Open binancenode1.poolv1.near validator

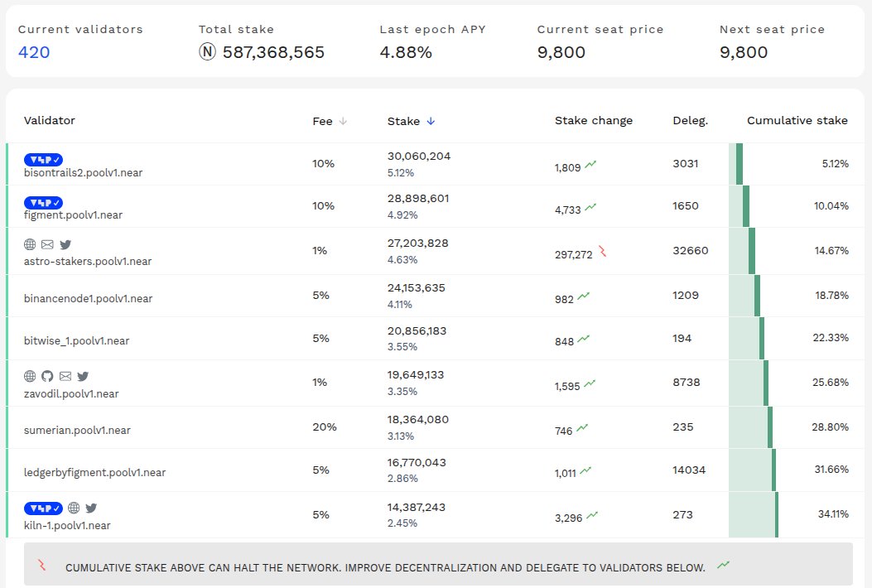pyautogui.click(x=88, y=298)
